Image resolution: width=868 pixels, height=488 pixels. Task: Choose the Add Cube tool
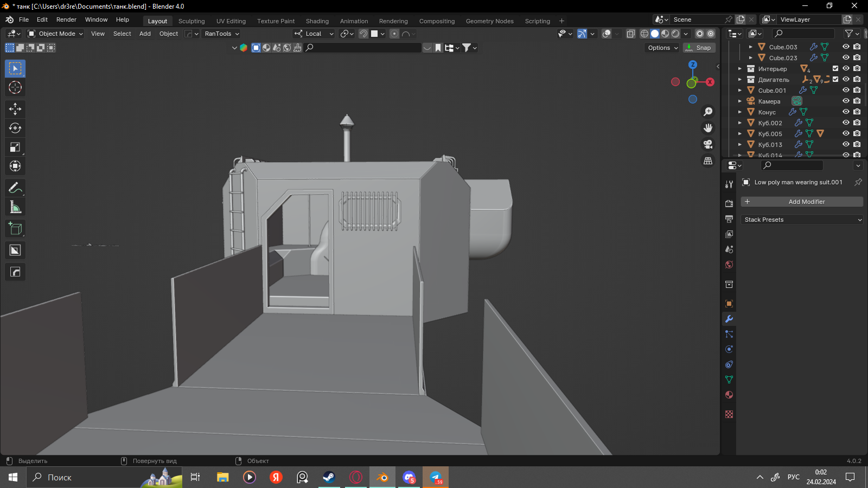point(15,229)
